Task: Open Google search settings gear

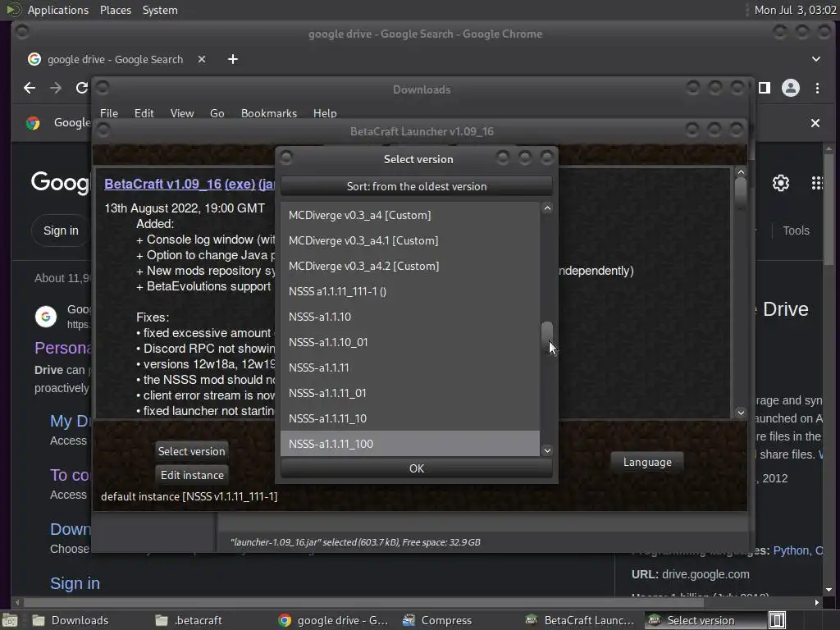Action: coord(781,183)
